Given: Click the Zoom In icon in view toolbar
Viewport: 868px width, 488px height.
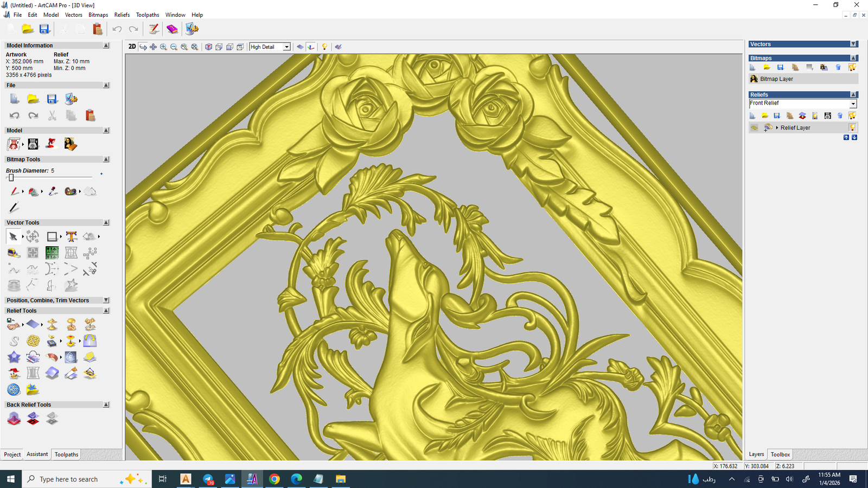Looking at the screenshot, I should pyautogui.click(x=163, y=47).
